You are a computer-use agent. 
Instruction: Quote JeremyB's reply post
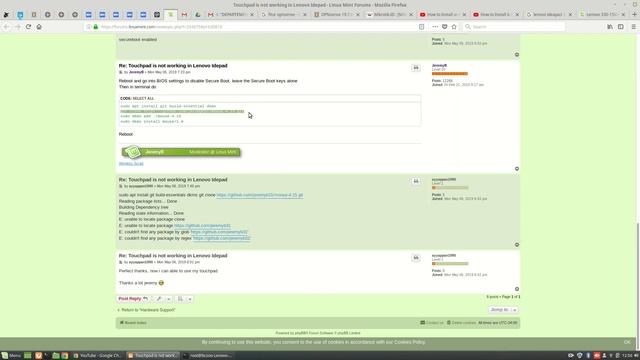click(x=416, y=68)
